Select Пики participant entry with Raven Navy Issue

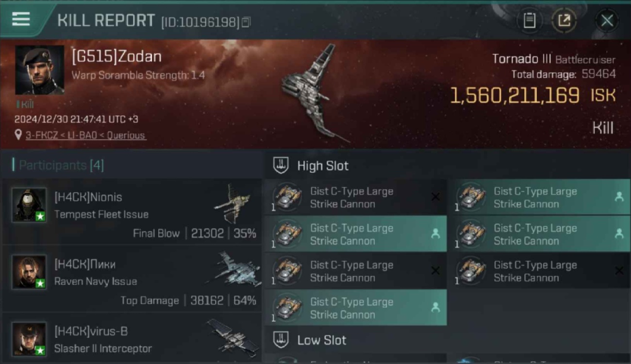click(132, 280)
